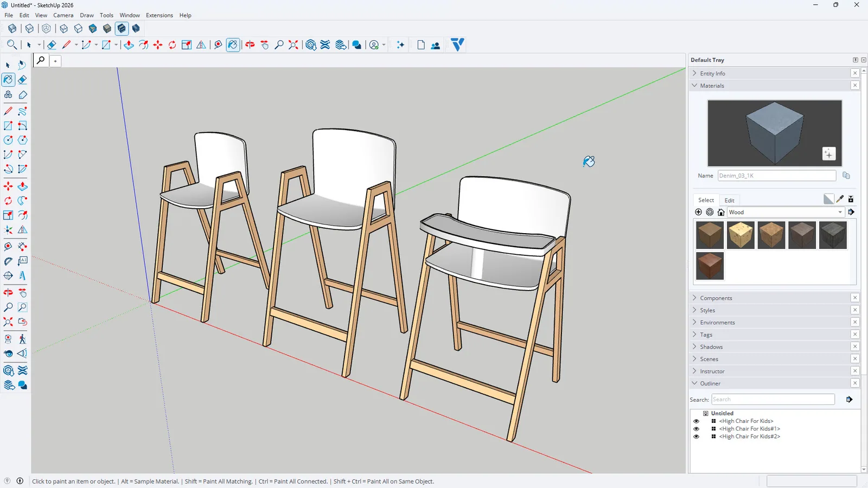Click the create material plus icon
Viewport: 868px width, 488px height.
[x=828, y=154]
